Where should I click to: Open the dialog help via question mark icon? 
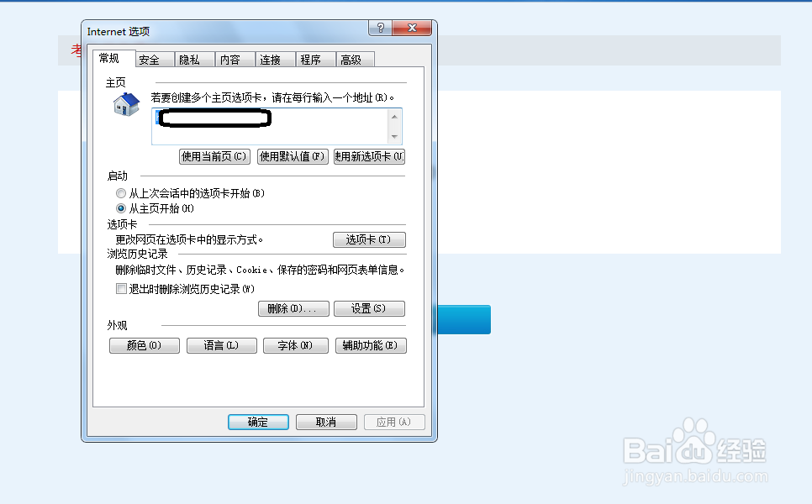point(379,28)
